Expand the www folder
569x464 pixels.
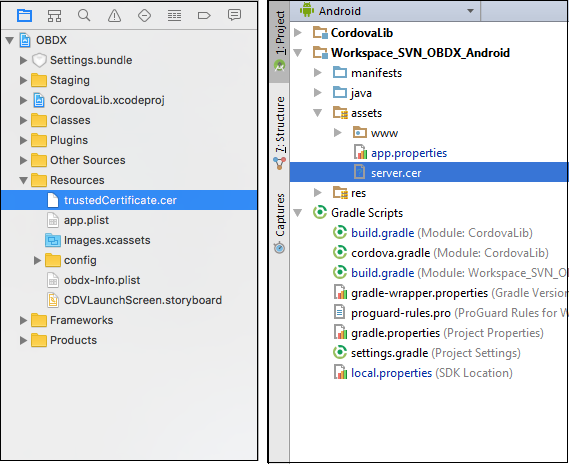pyautogui.click(x=337, y=132)
